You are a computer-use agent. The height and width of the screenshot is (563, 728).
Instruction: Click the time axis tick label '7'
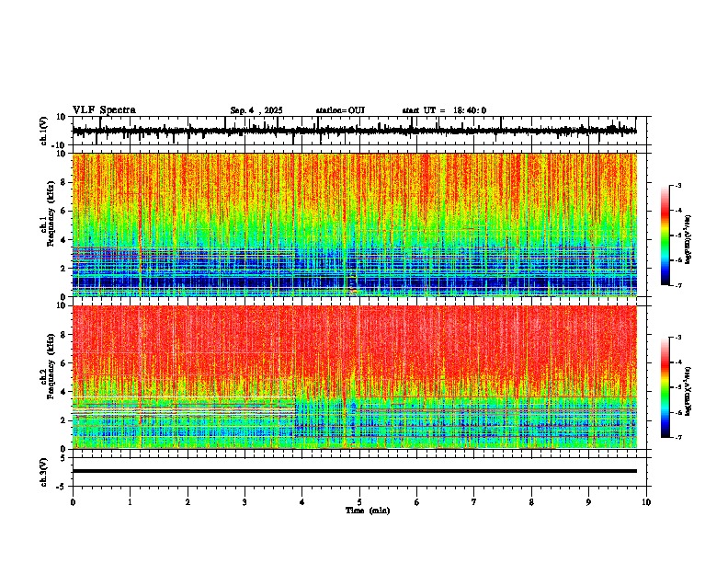(474, 502)
